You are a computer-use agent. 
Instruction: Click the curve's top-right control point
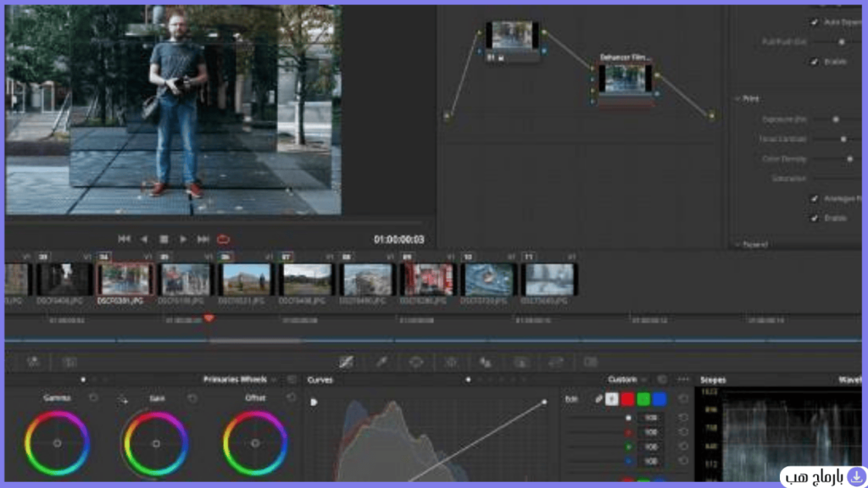pyautogui.click(x=544, y=402)
